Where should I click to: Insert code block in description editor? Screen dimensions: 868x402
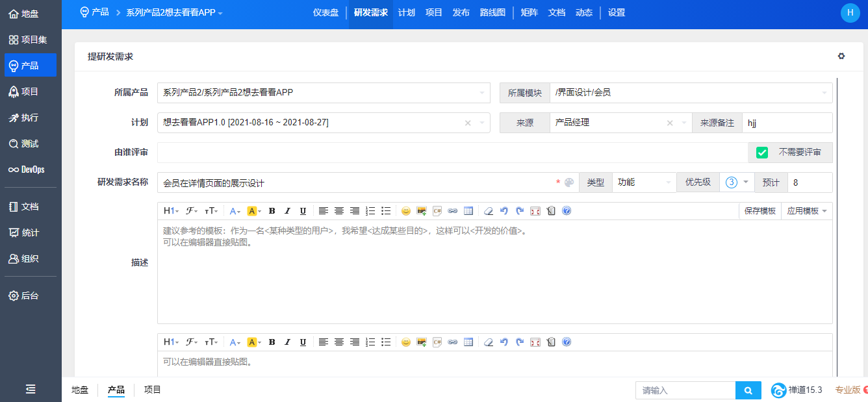(437, 211)
